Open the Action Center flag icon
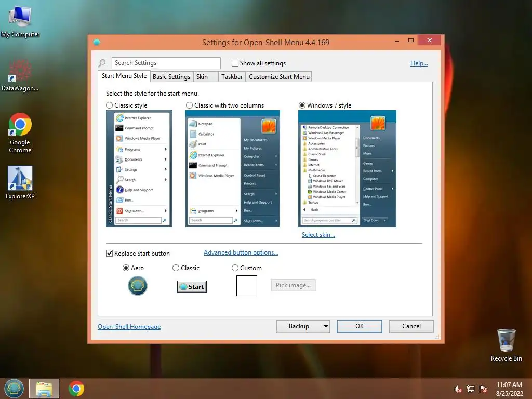The image size is (532, 399). [x=483, y=389]
